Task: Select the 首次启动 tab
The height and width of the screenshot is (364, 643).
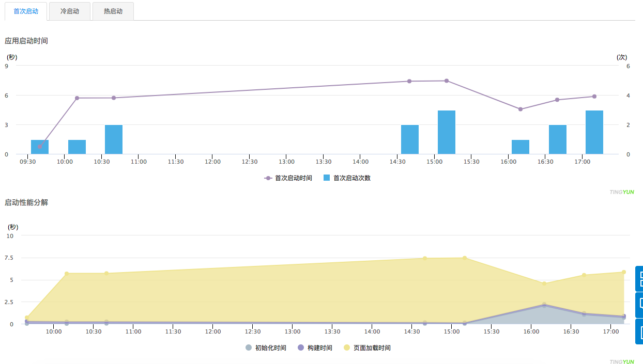Action: (26, 11)
